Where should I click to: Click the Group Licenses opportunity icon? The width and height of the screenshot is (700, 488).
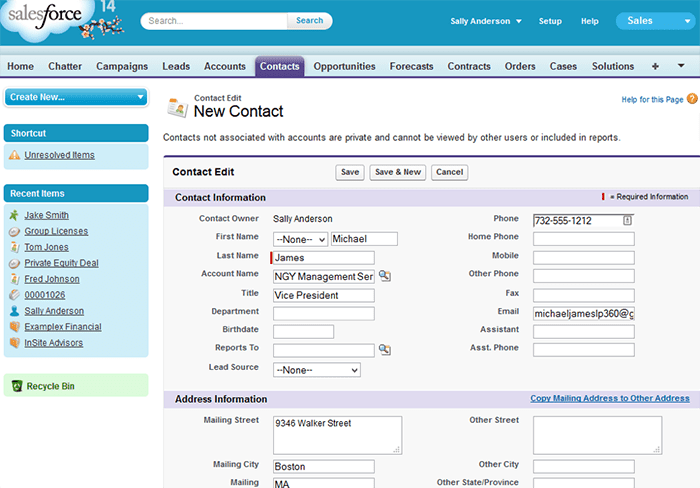click(14, 231)
